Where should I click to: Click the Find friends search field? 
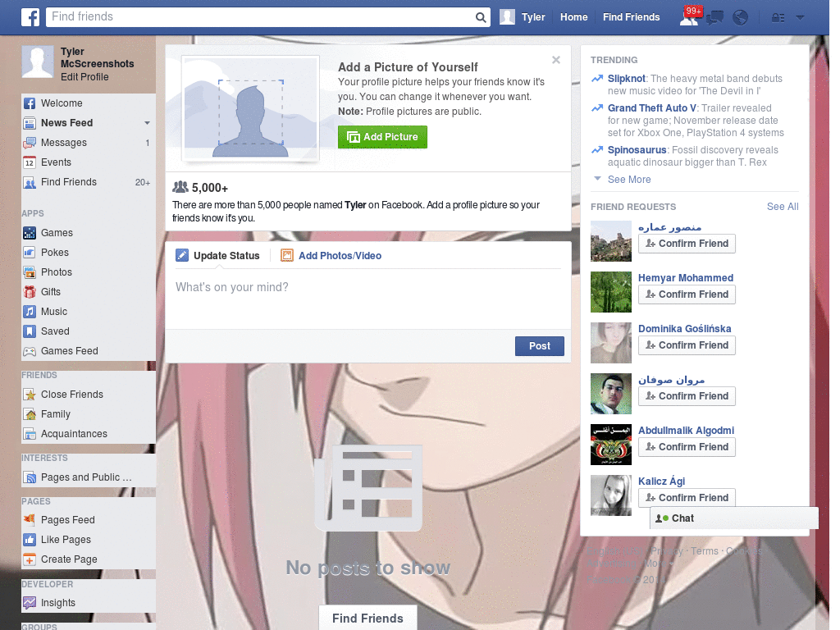[x=260, y=17]
